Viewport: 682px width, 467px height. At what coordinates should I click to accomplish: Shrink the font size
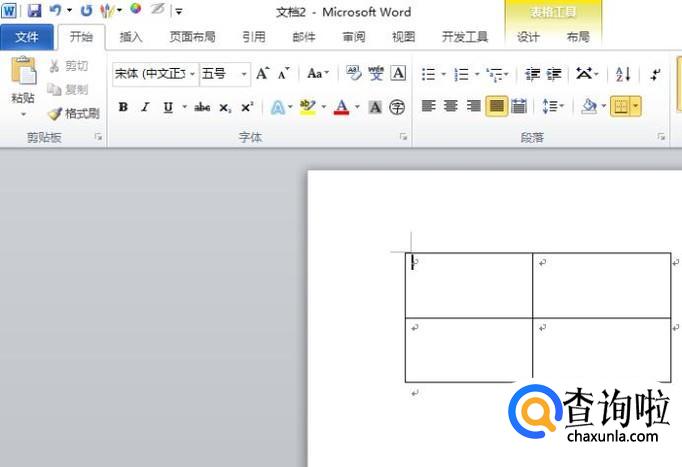(284, 73)
